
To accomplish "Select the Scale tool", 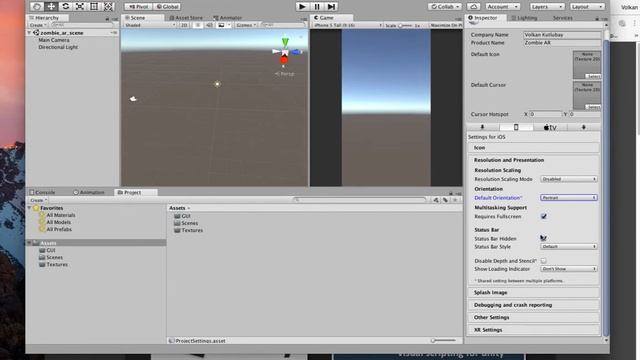I will tap(80, 7).
